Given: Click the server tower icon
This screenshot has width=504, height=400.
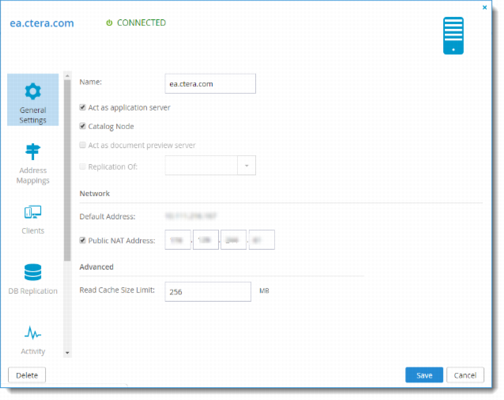Looking at the screenshot, I should (x=453, y=36).
